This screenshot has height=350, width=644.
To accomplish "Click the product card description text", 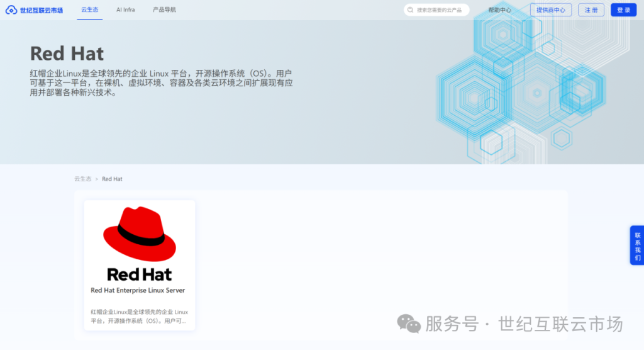I will tap(139, 316).
